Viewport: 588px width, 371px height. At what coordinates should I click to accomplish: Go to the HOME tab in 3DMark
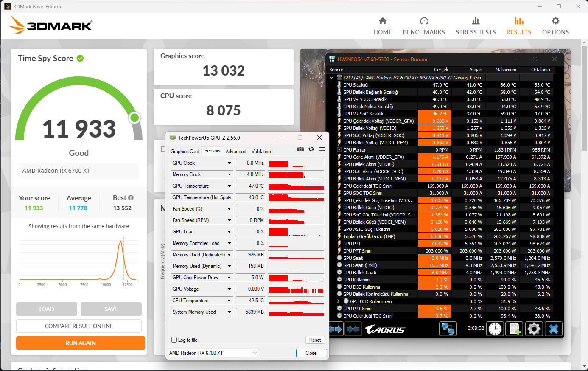383,26
